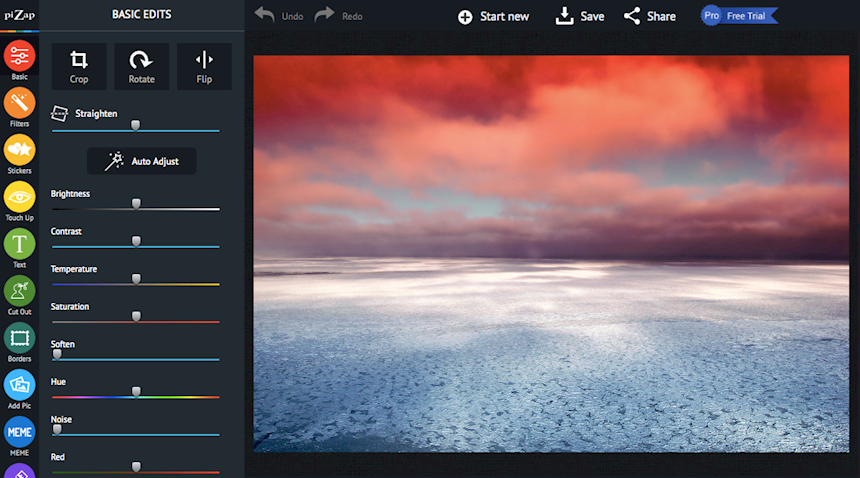This screenshot has height=478, width=860.
Task: Open the Borders panel
Action: pyautogui.click(x=19, y=338)
